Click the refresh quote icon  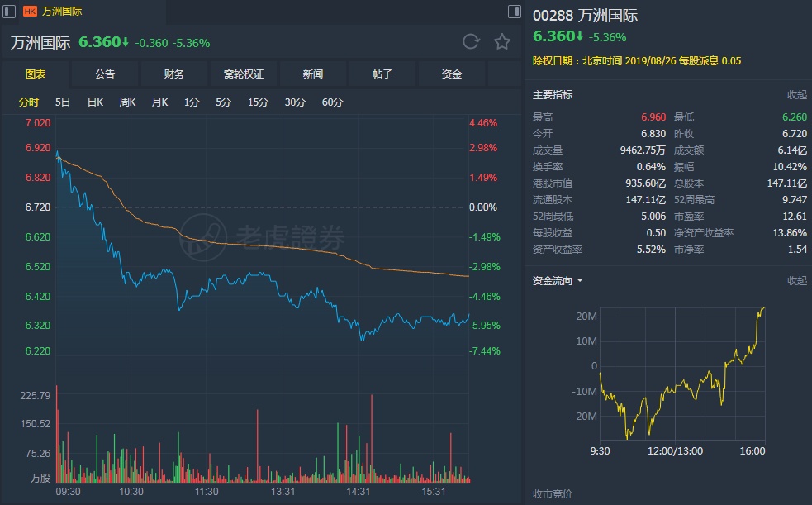click(x=471, y=42)
